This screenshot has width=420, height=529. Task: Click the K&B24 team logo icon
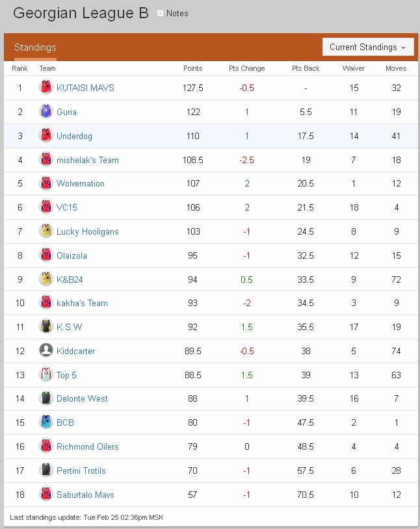click(46, 279)
